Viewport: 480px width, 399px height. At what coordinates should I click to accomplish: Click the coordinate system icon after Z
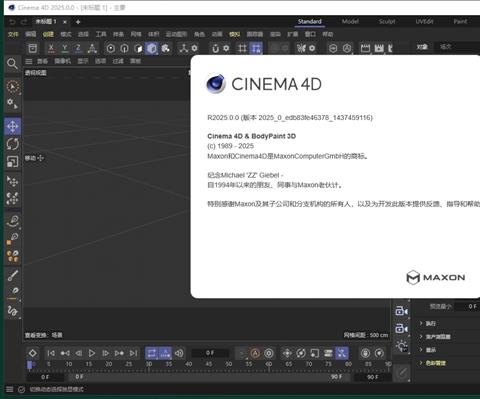coord(92,48)
